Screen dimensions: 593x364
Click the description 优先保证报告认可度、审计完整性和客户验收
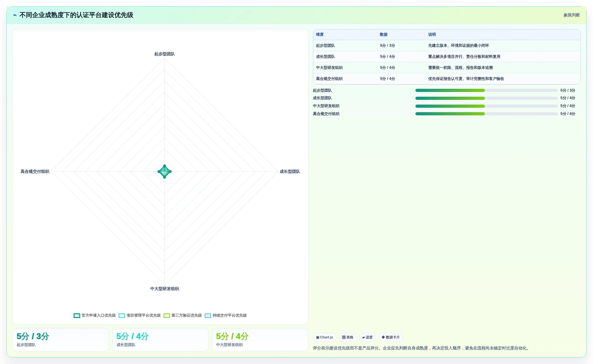click(466, 79)
